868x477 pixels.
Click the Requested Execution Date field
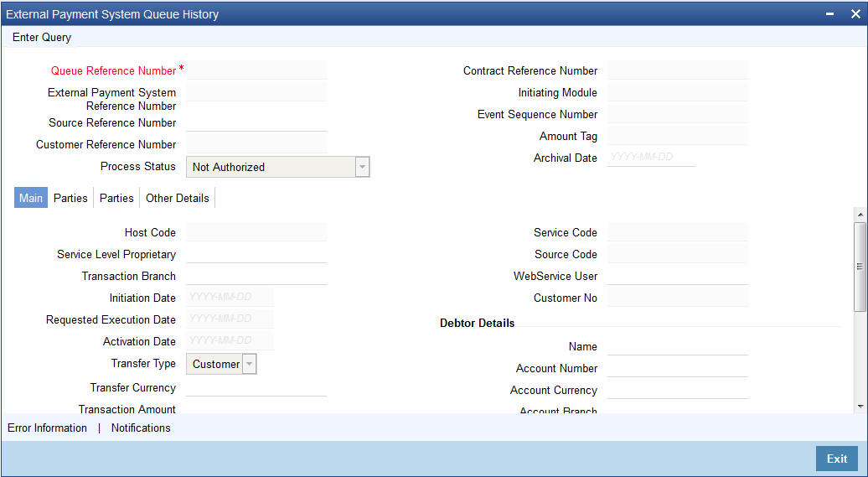tap(230, 319)
